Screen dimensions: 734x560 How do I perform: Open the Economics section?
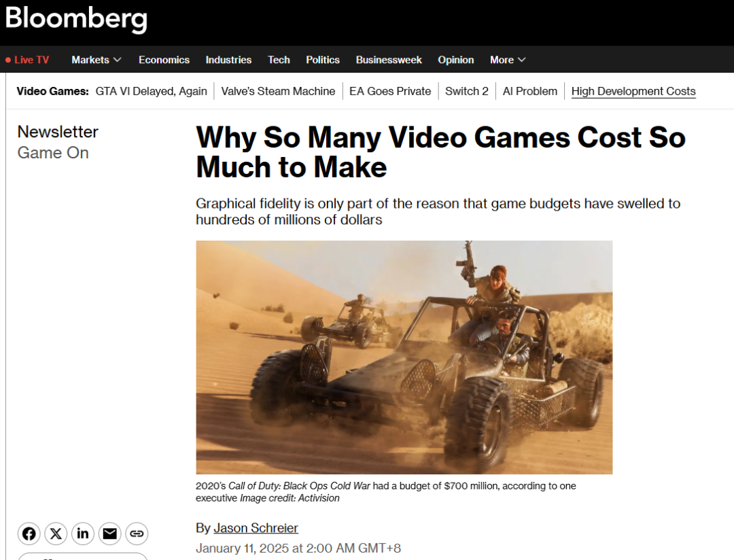(x=164, y=60)
